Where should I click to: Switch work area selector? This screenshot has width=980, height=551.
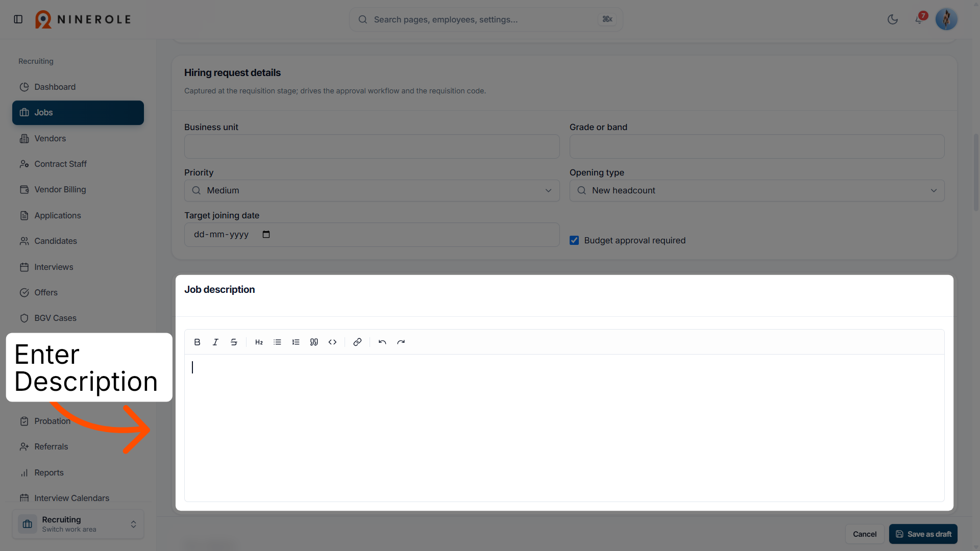[x=78, y=524]
